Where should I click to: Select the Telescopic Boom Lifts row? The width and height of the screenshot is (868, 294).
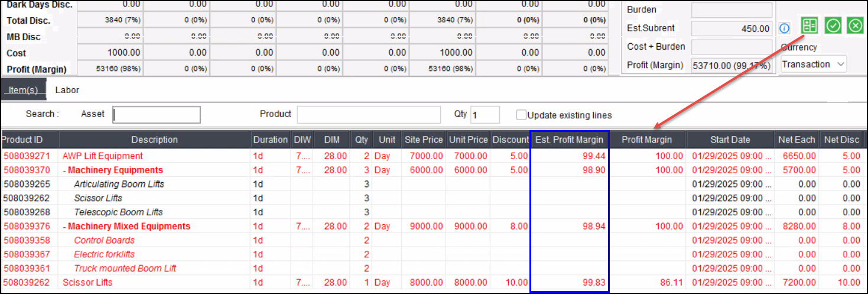point(118,212)
